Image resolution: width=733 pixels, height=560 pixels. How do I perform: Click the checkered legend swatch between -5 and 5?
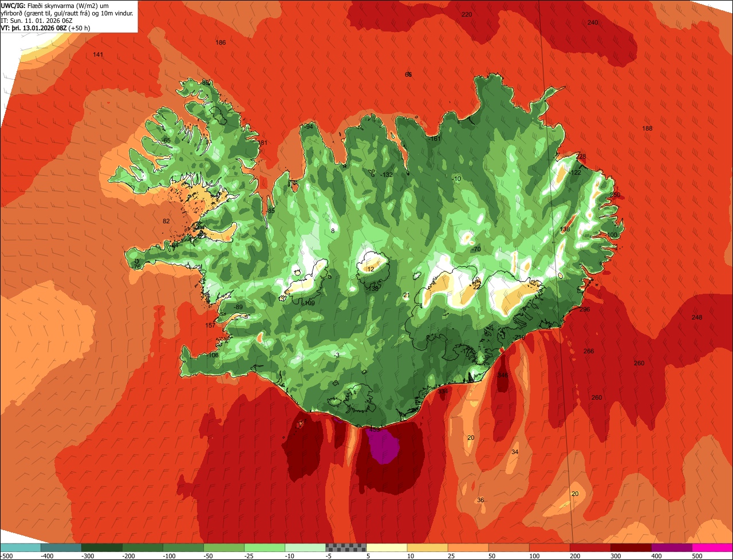tap(346, 547)
